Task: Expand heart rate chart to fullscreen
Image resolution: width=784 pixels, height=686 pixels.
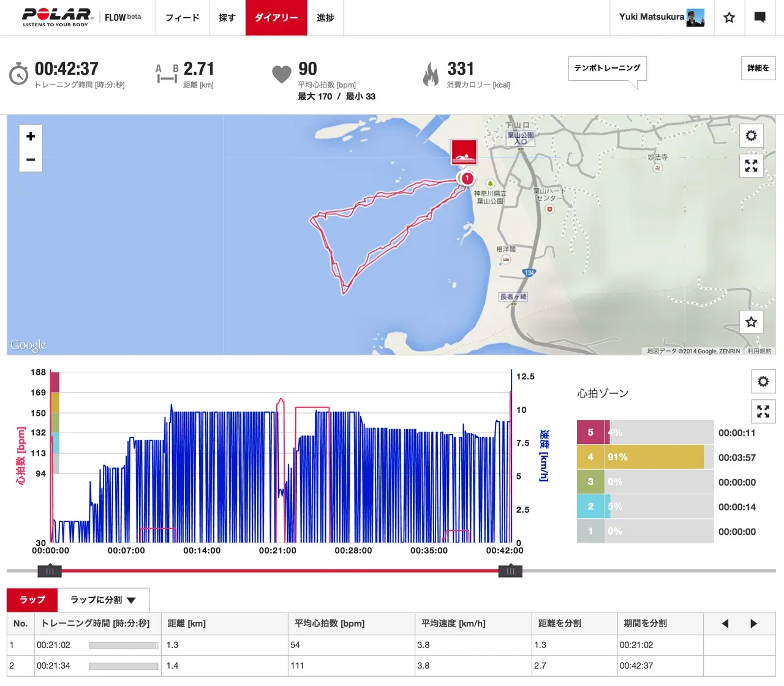Action: click(x=763, y=412)
